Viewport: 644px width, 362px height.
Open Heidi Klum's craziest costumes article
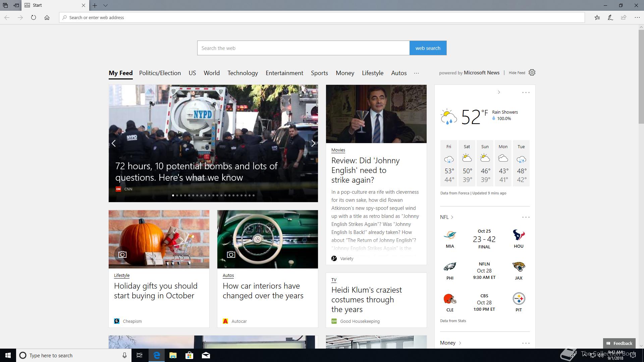click(366, 299)
